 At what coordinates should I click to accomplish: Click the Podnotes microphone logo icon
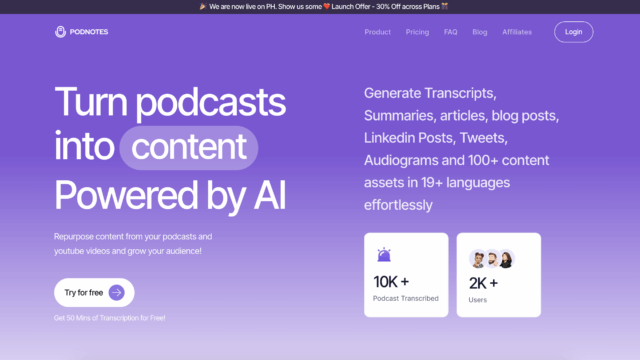(x=60, y=32)
